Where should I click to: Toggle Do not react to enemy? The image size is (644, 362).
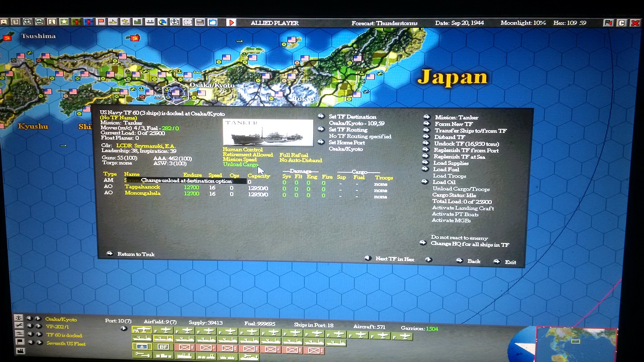point(460,238)
